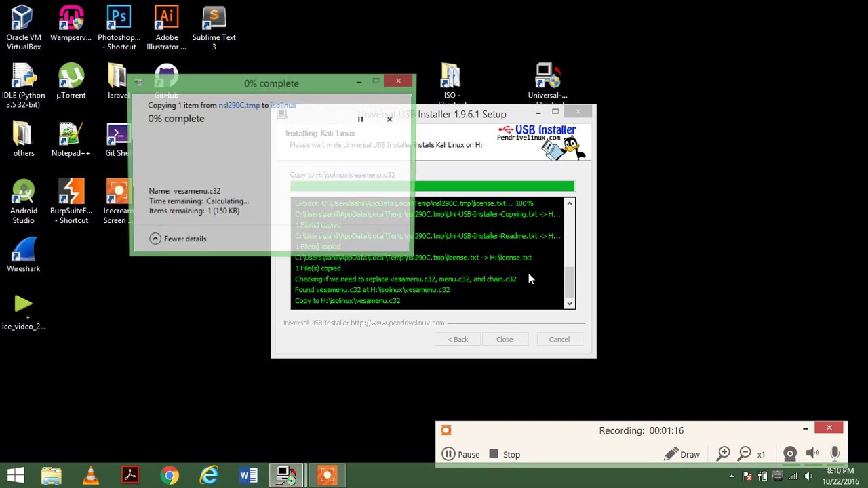The image size is (868, 488).
Task: Click installer log scrollbar up arrow
Action: (570, 203)
